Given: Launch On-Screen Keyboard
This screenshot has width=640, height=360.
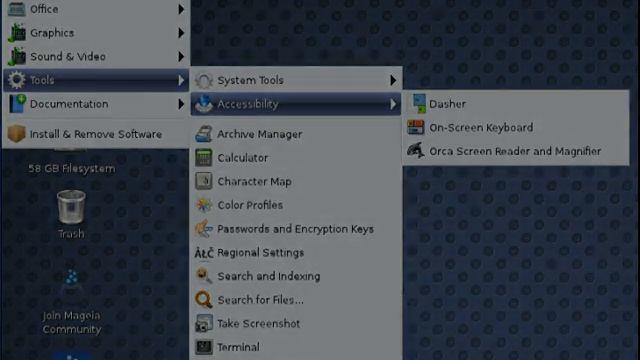Looking at the screenshot, I should tap(516, 128).
